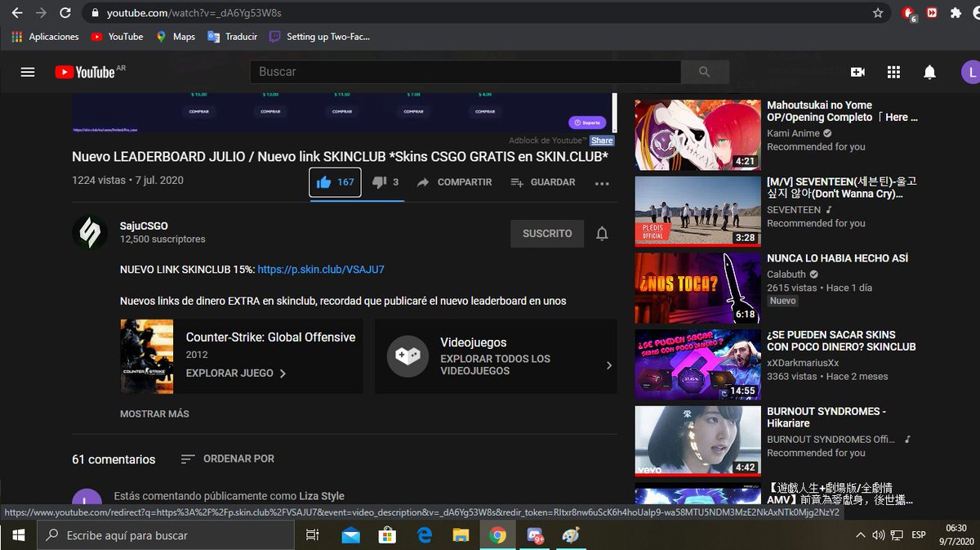Open the Windows Start menu
The width and height of the screenshot is (980, 550).
19,535
